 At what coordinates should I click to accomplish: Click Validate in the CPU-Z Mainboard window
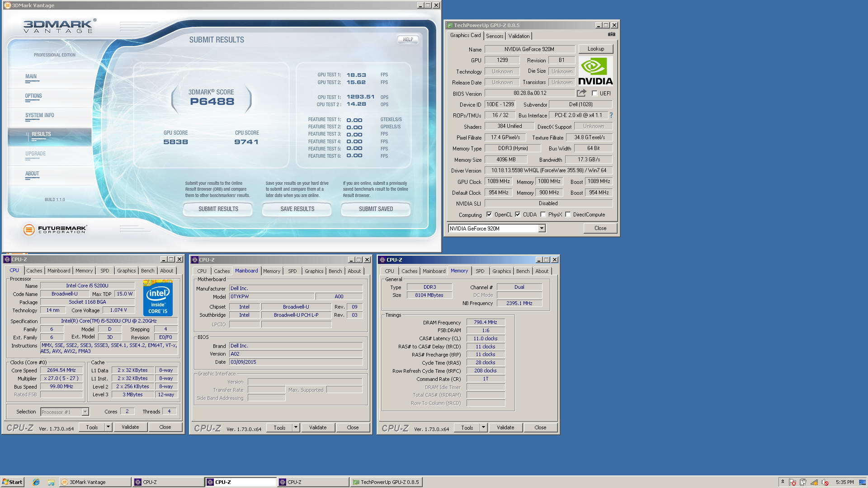coord(318,427)
